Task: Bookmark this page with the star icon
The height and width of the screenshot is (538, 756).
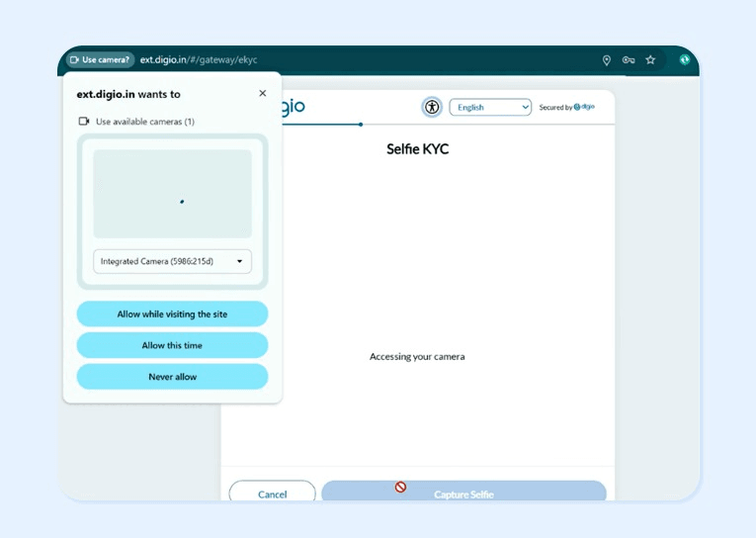Action: point(650,59)
